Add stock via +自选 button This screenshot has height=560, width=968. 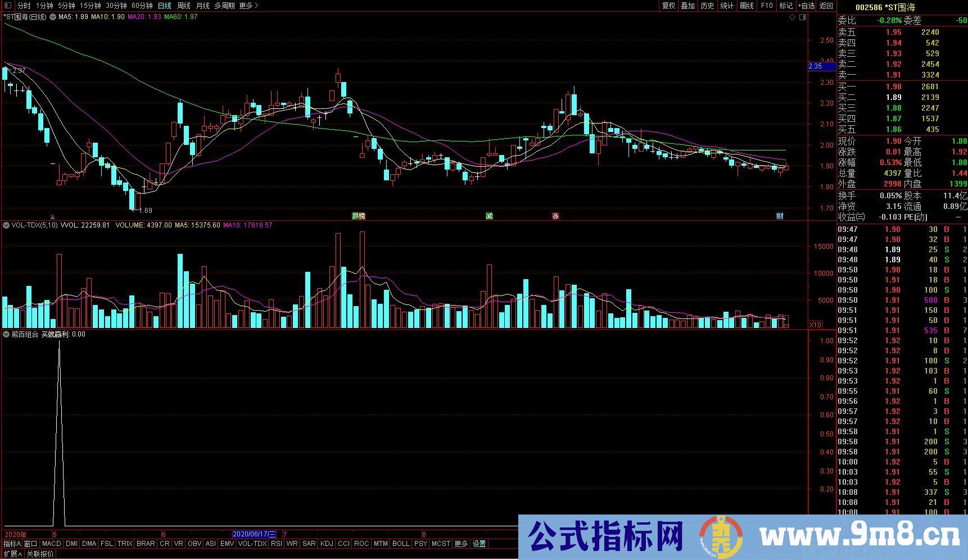[x=806, y=6]
